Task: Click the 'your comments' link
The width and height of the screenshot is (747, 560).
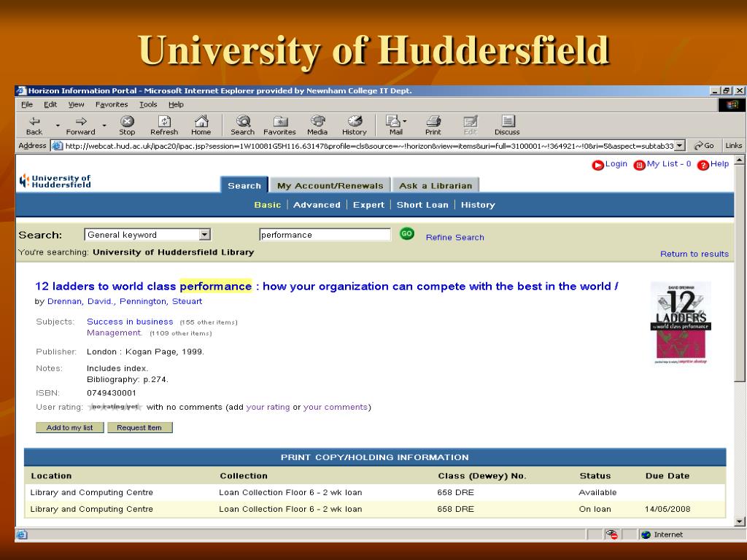Action: 336,407
